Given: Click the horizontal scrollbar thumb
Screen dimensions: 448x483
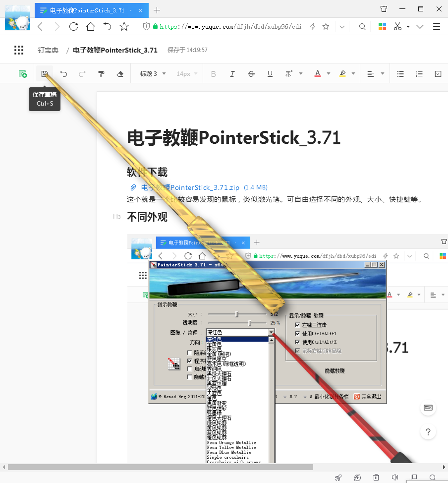Looking at the screenshot, I should 161,467.
